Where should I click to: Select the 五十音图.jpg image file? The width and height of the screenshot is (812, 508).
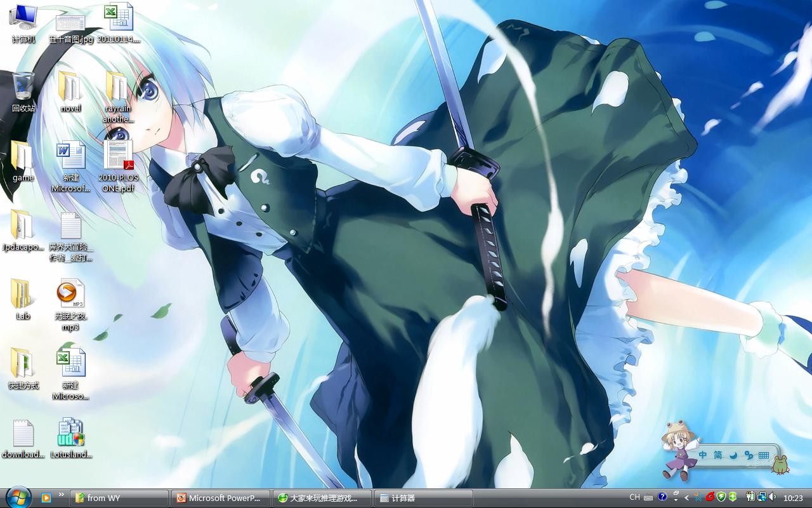[x=70, y=23]
